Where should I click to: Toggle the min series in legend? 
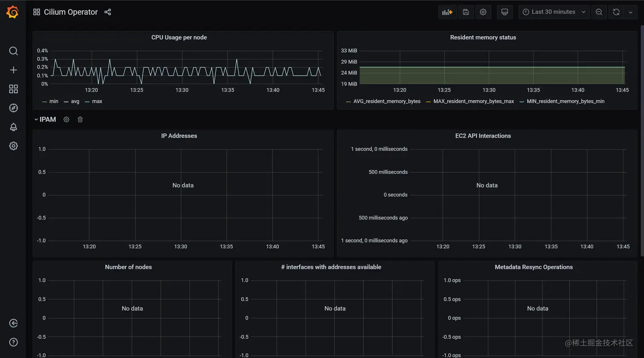(54, 101)
